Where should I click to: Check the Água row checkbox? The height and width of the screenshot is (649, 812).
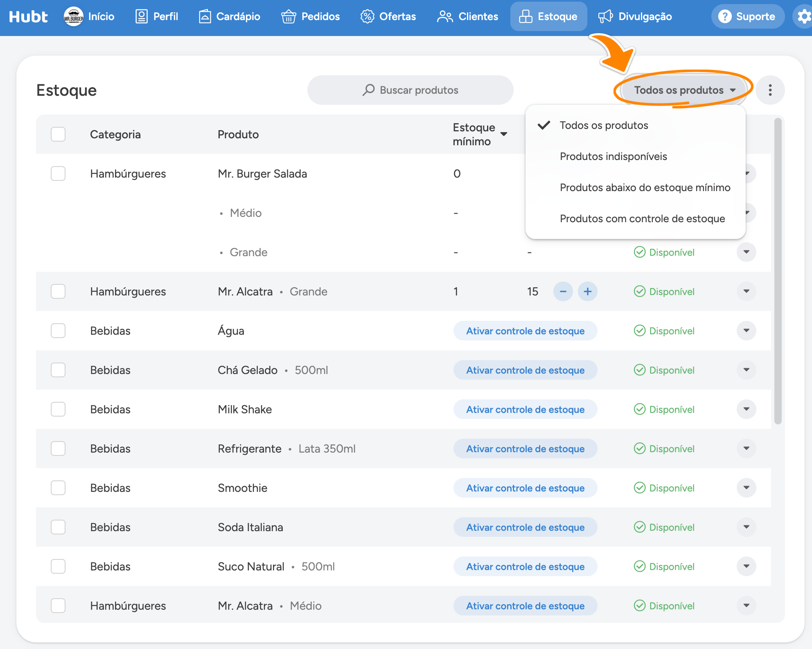[x=58, y=331]
